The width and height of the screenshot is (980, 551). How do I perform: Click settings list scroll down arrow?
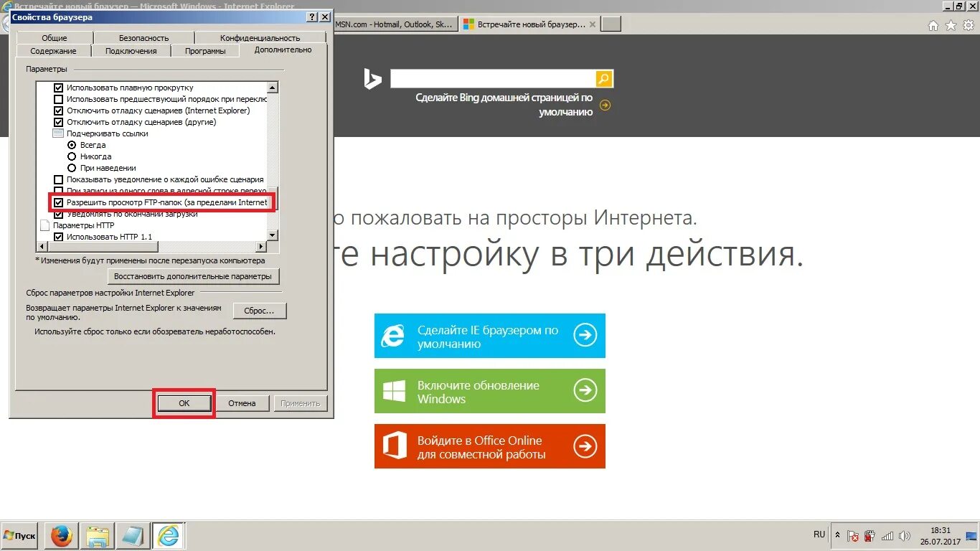coord(273,235)
